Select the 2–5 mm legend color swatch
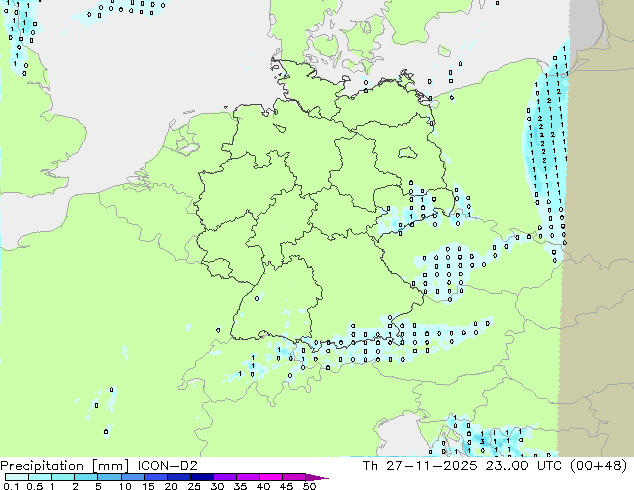Image resolution: width=634 pixels, height=490 pixels. (86, 477)
